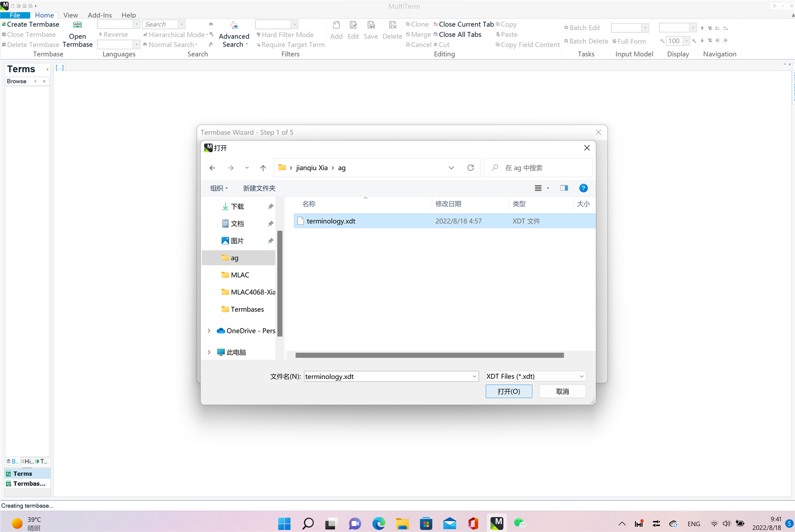Open the view options dropdown arrow
Image resolution: width=795 pixels, height=532 pixels.
click(548, 188)
